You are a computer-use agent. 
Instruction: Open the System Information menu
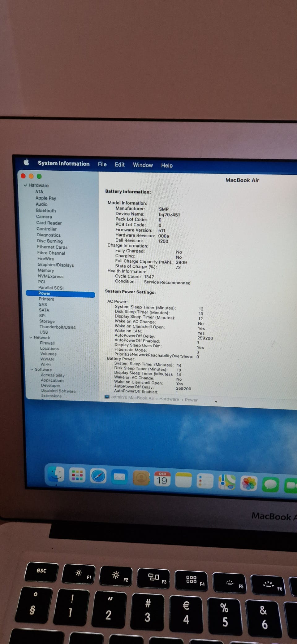click(x=64, y=164)
